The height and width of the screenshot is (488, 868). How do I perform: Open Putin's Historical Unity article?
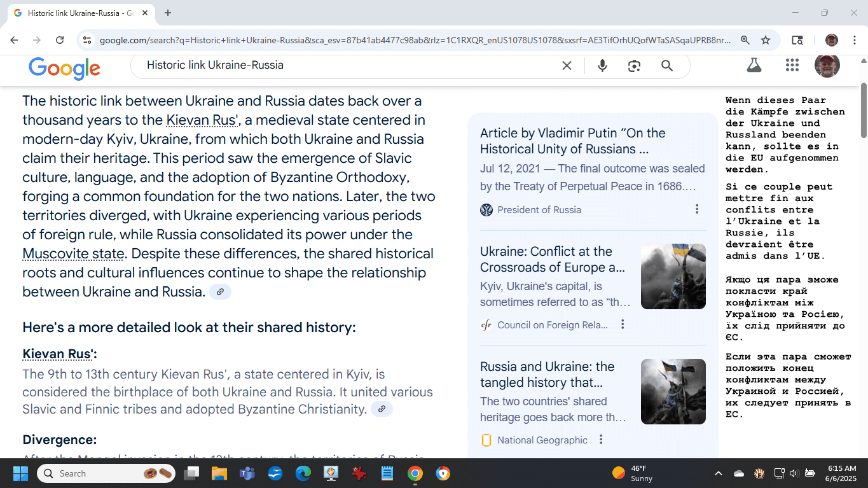(x=572, y=141)
